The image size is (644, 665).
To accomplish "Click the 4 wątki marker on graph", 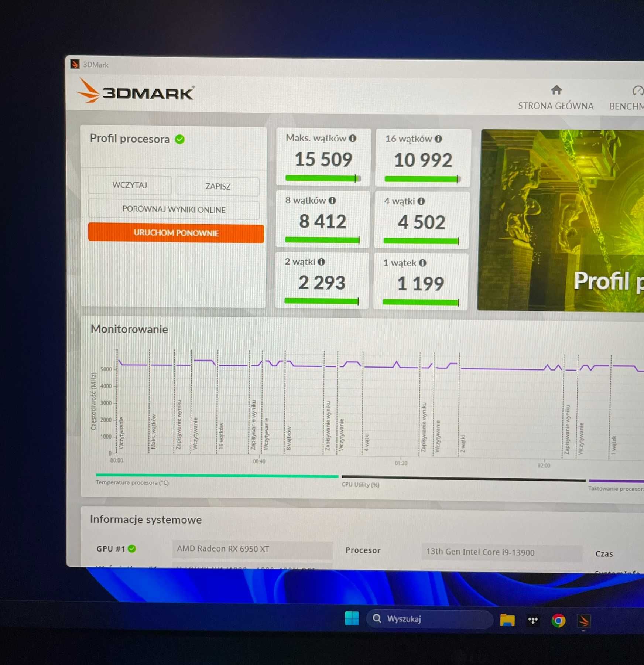I will [x=366, y=442].
